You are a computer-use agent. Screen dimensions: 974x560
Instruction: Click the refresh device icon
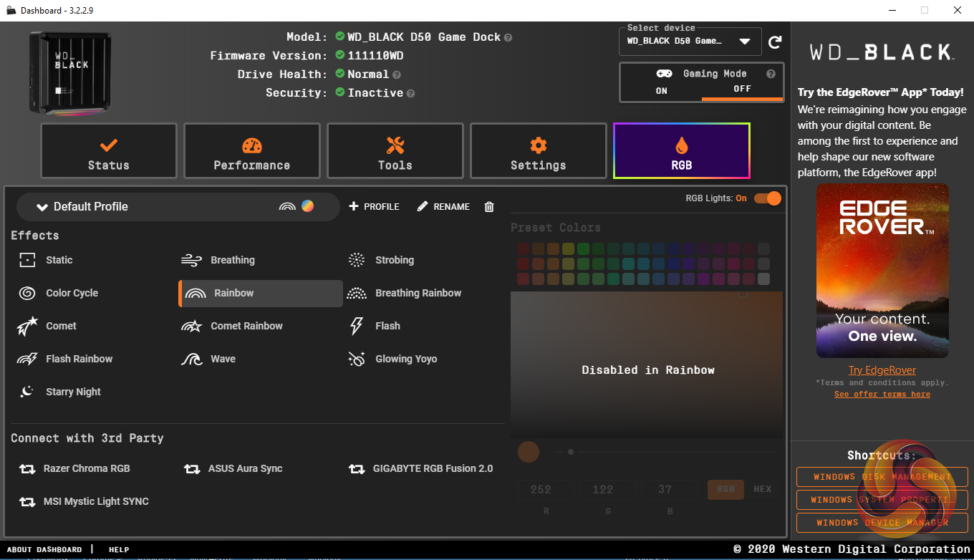774,42
